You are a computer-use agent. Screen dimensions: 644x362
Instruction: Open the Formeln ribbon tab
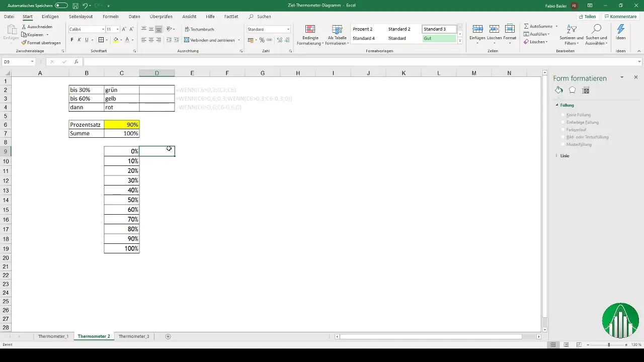click(x=111, y=17)
